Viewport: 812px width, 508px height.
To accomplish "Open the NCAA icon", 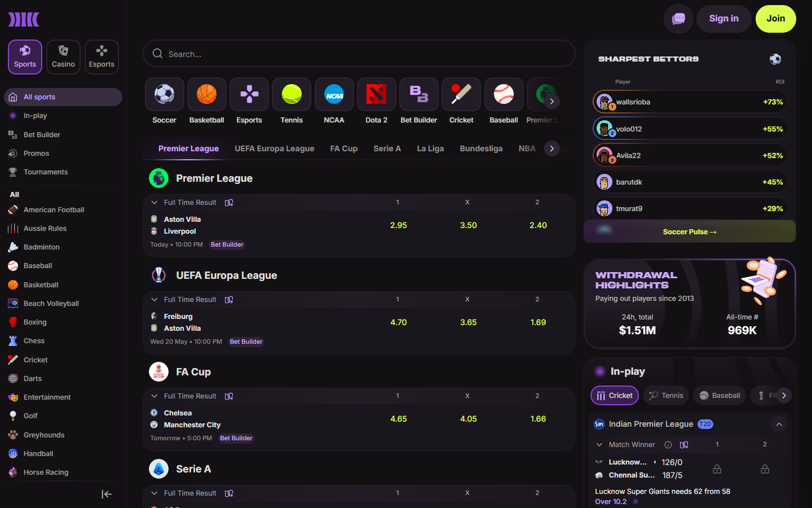I will [x=334, y=94].
